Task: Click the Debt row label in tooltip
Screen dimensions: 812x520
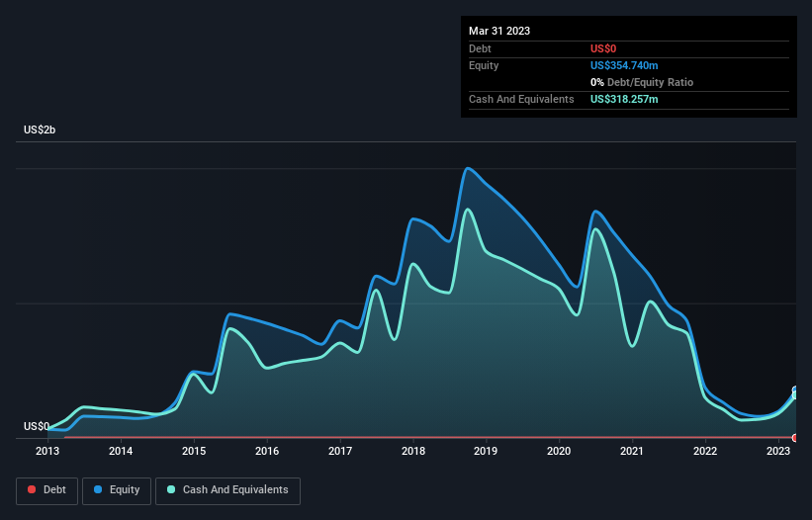Action: (x=480, y=48)
